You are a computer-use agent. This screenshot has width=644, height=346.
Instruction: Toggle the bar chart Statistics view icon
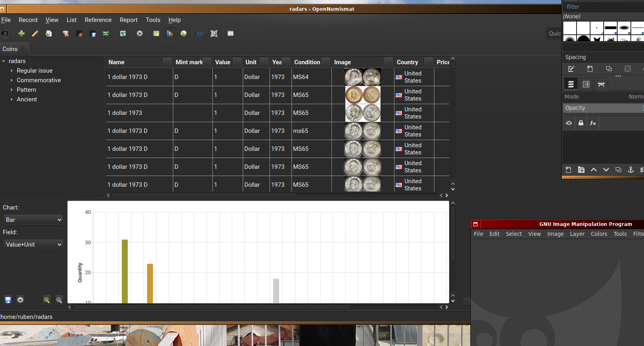170,34
